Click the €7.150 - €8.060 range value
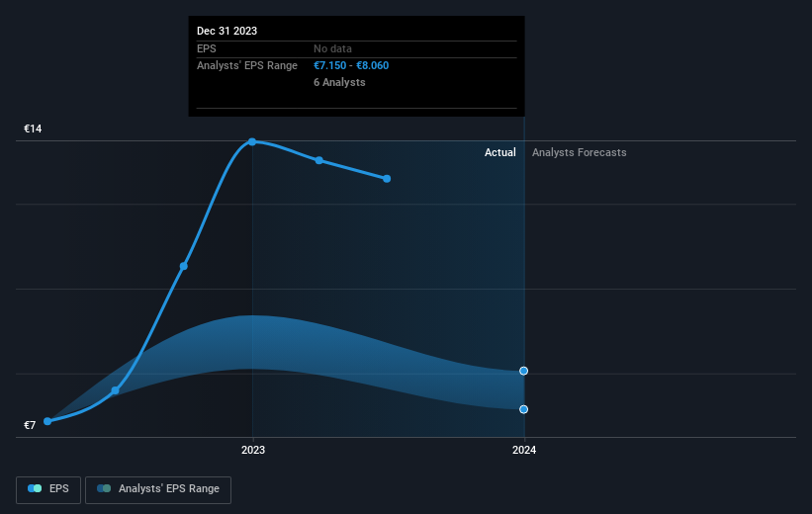The width and height of the screenshot is (812, 514). click(351, 65)
